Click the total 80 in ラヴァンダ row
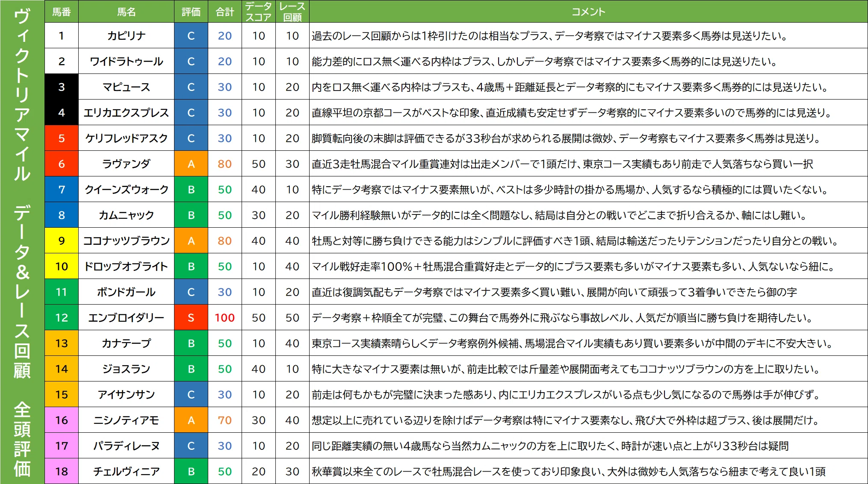 click(225, 164)
